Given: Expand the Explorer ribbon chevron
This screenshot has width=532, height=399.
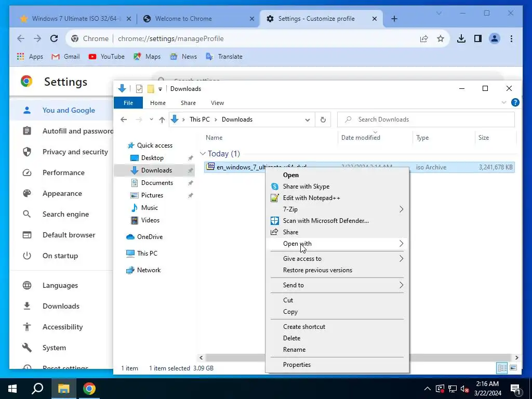Looking at the screenshot, I should 504,102.
